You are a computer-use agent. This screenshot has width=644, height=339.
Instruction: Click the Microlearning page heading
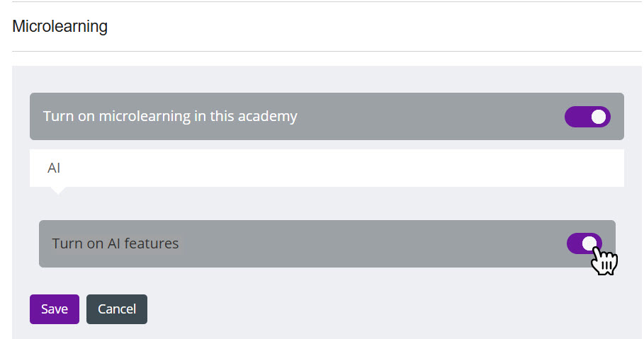point(60,27)
